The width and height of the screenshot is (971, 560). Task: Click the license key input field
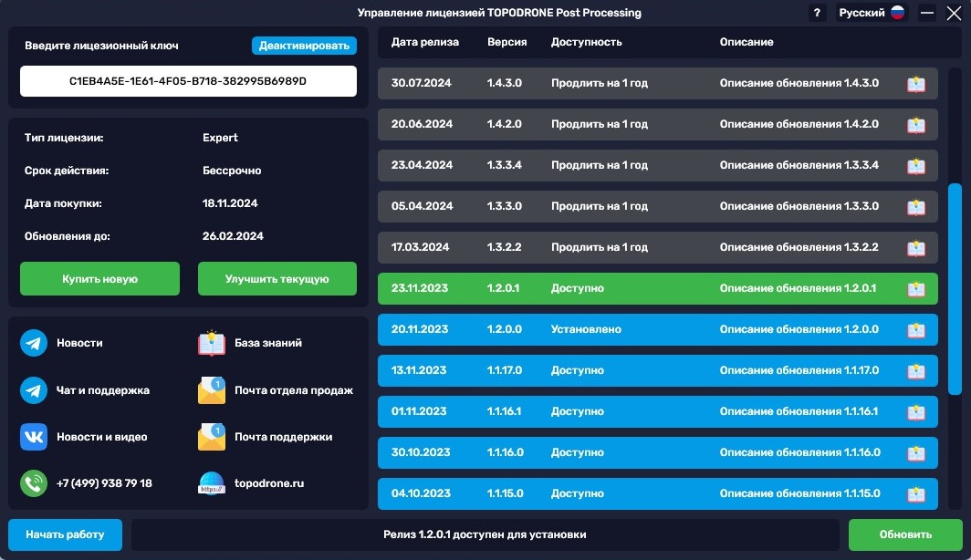pos(188,81)
